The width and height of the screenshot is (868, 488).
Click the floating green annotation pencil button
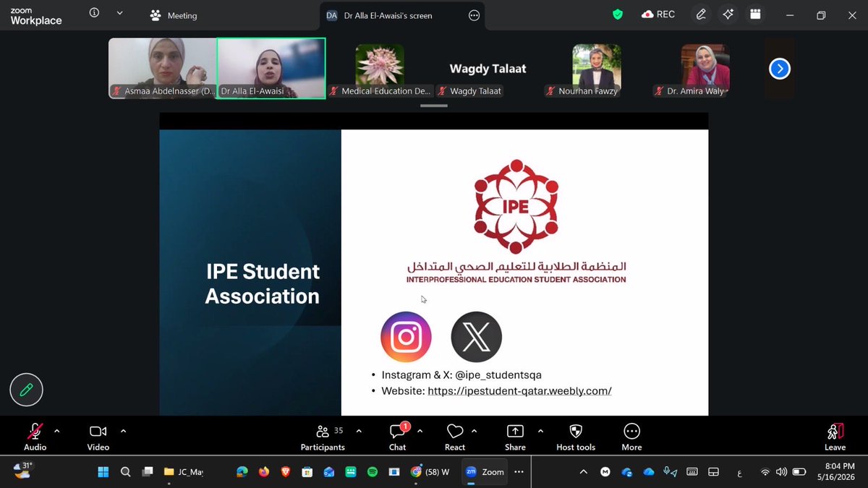27,390
